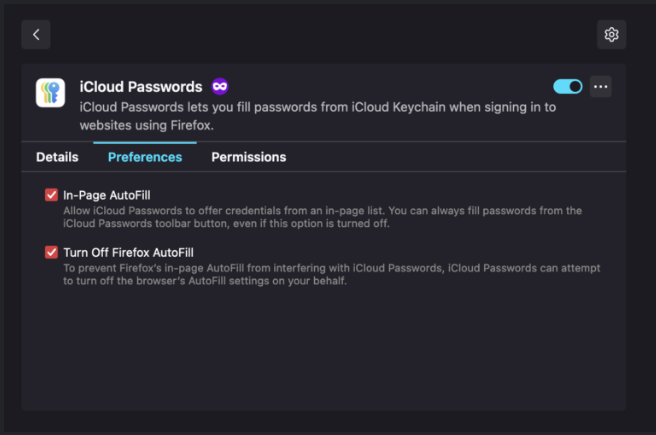Click the dark page background outside the card
Screen dimensions: 656x435
coord(300,34)
